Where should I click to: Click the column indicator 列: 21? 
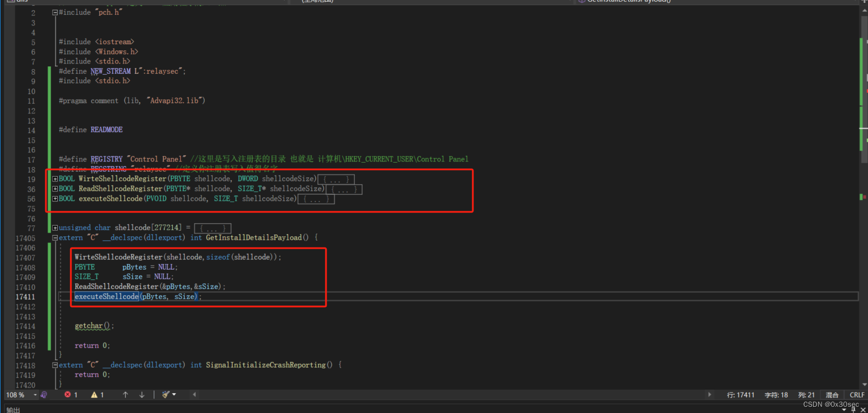[x=806, y=395]
